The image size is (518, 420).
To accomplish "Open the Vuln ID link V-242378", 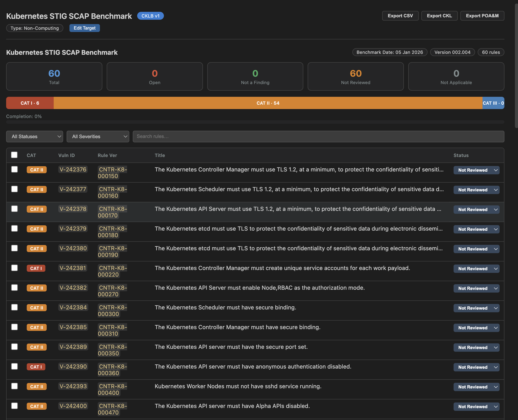I will pos(73,209).
